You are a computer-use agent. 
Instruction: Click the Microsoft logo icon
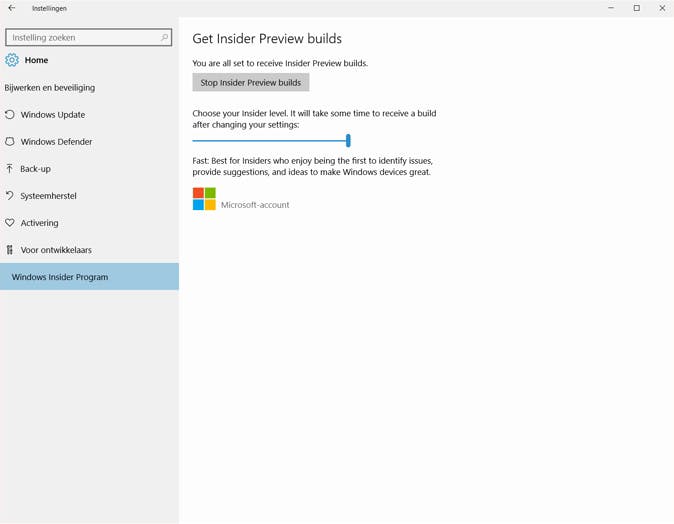(x=204, y=199)
